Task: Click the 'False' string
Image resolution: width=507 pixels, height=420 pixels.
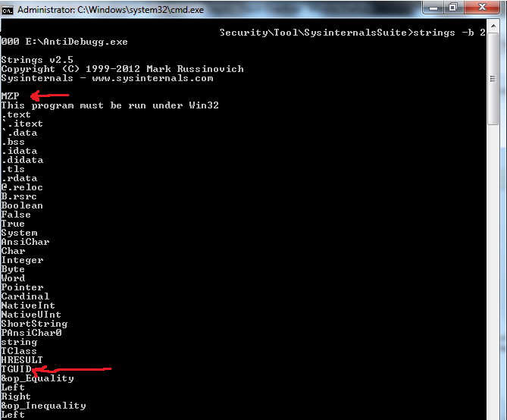Action: point(16,215)
